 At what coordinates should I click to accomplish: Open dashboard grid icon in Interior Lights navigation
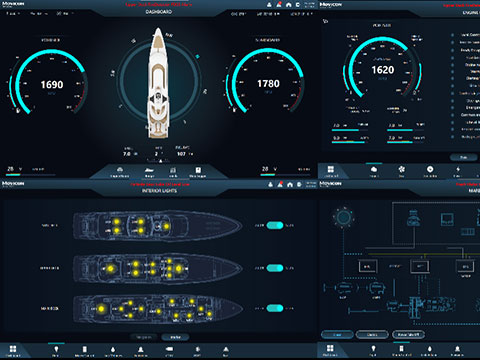click(x=13, y=349)
